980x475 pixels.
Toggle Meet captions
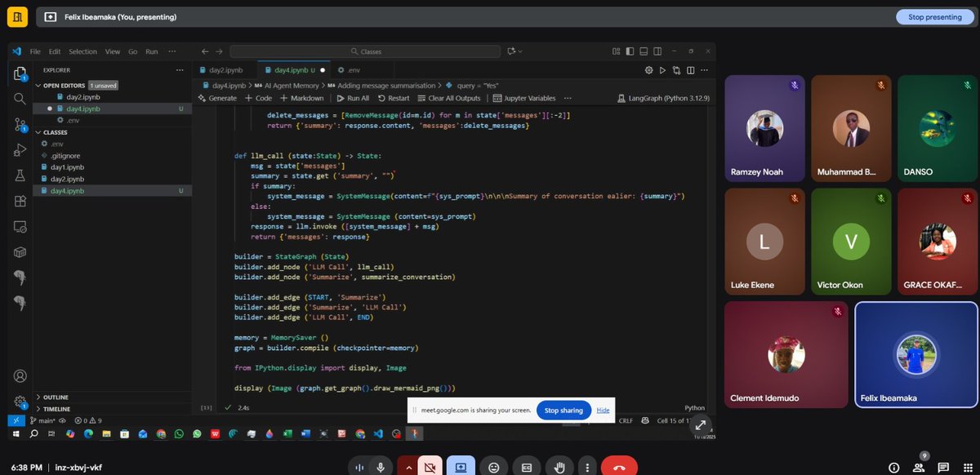(527, 467)
